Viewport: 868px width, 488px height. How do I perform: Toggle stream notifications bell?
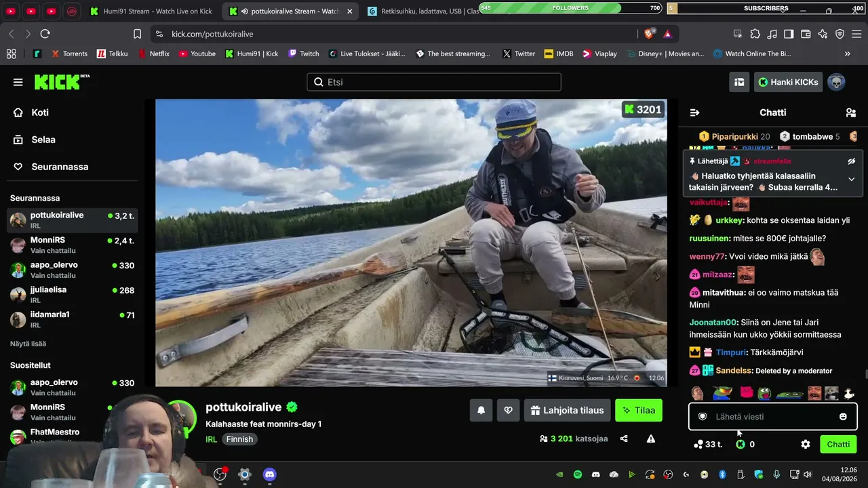pyautogui.click(x=481, y=410)
